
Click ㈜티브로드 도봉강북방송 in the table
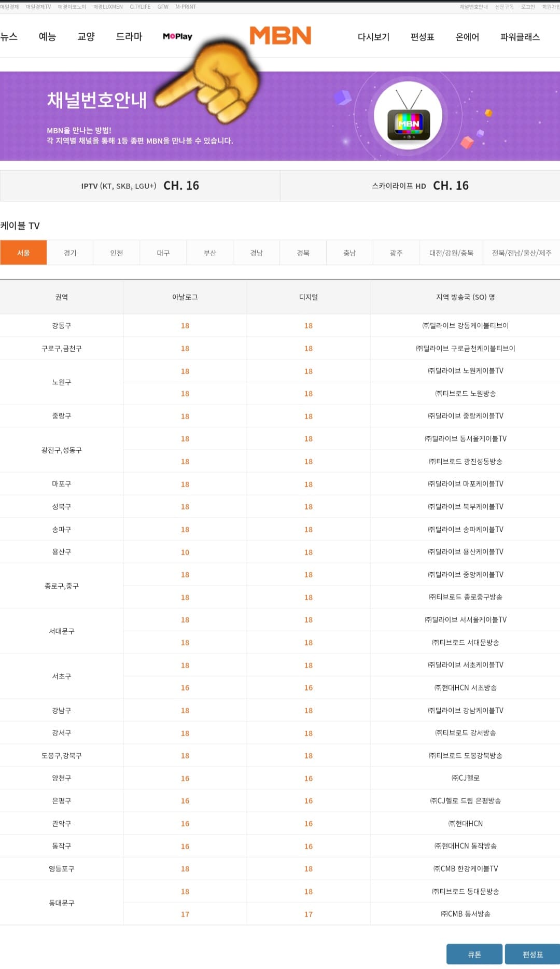[466, 755]
